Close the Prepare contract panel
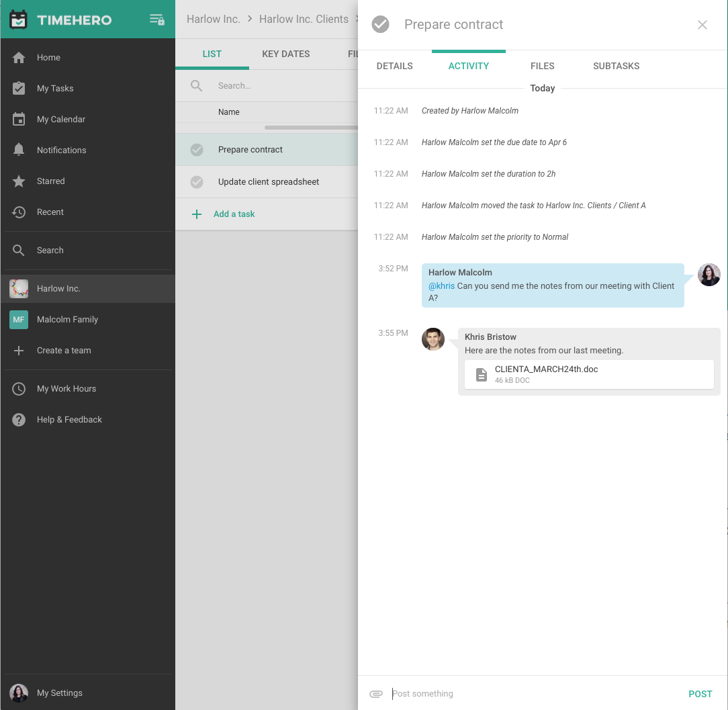Image resolution: width=728 pixels, height=710 pixels. (x=702, y=25)
